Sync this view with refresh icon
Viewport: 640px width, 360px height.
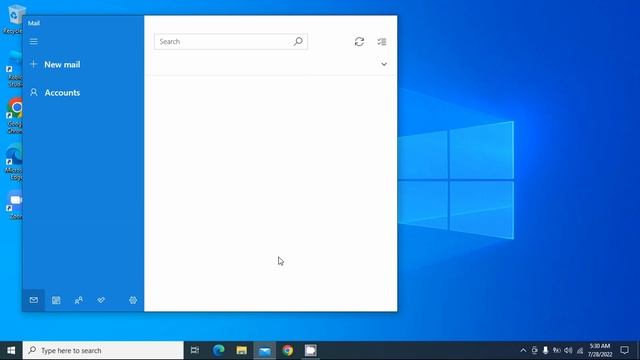tap(359, 42)
